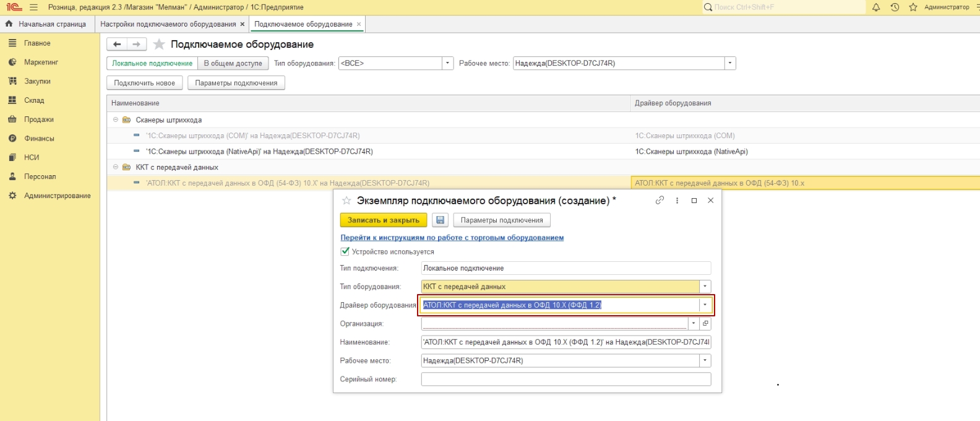980x421 pixels.
Task: Copy link with the chain icon in dialog
Action: 660,201
